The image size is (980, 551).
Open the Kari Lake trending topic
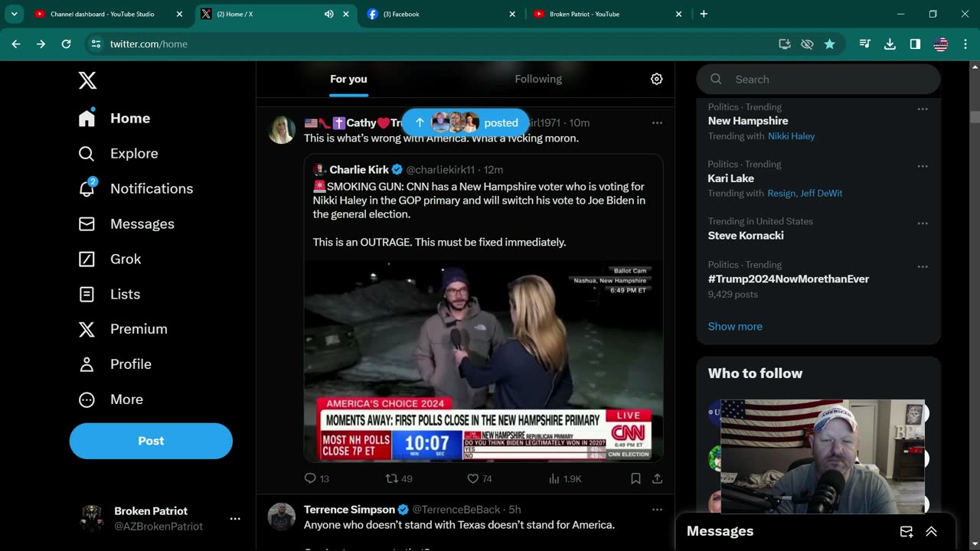731,178
